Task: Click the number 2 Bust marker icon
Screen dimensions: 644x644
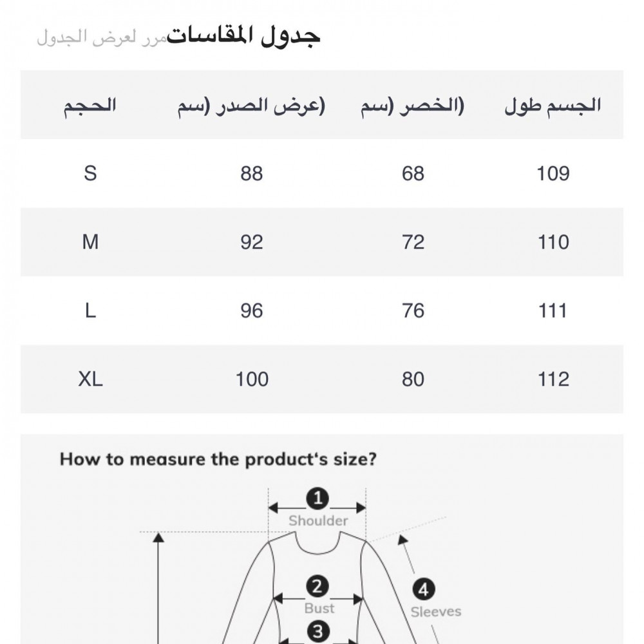Action: pos(317,587)
